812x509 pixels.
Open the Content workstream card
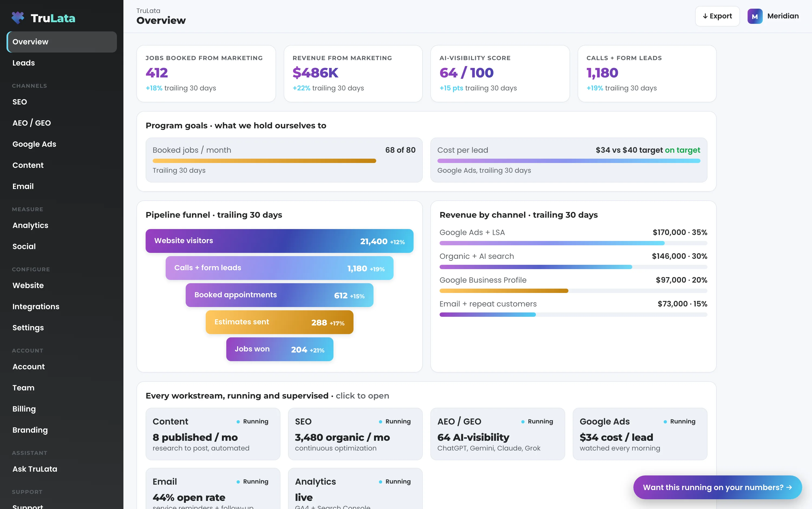[213, 434]
